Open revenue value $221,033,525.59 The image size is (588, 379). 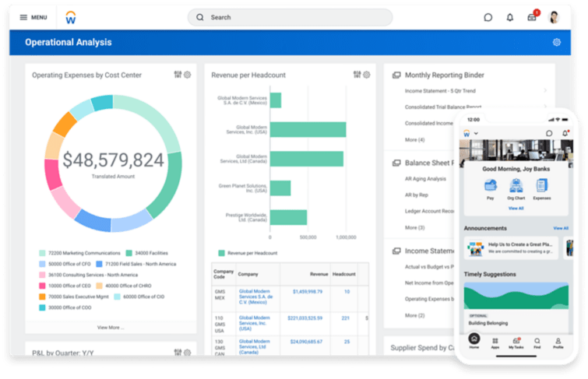tap(305, 318)
